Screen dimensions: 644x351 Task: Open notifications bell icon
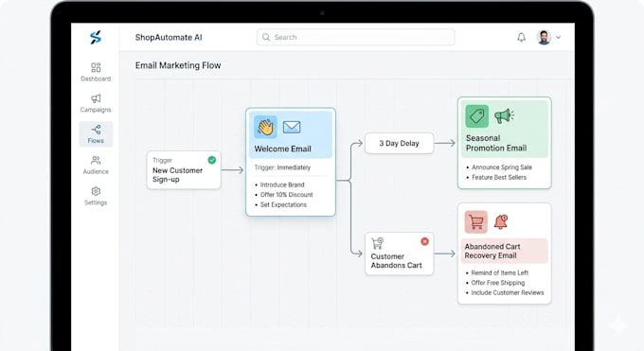point(521,37)
